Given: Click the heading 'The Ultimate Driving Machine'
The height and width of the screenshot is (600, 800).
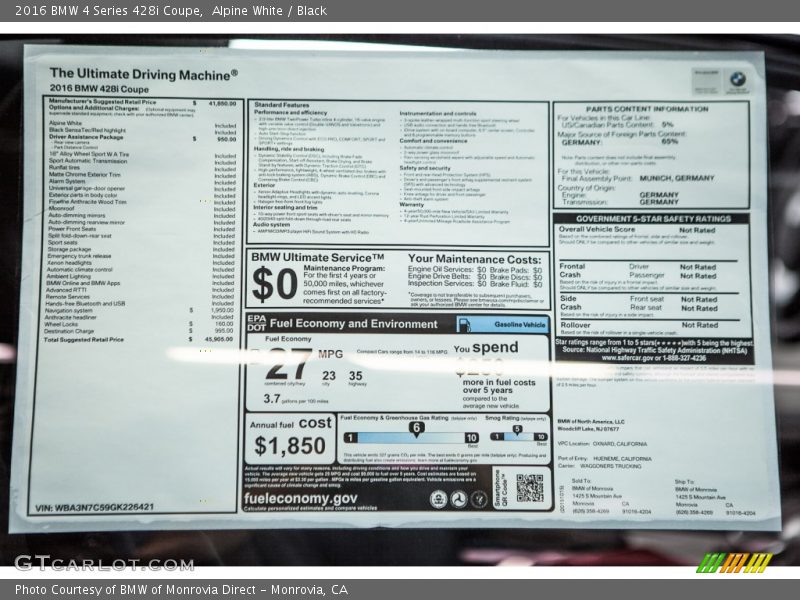Looking at the screenshot, I should [x=143, y=74].
